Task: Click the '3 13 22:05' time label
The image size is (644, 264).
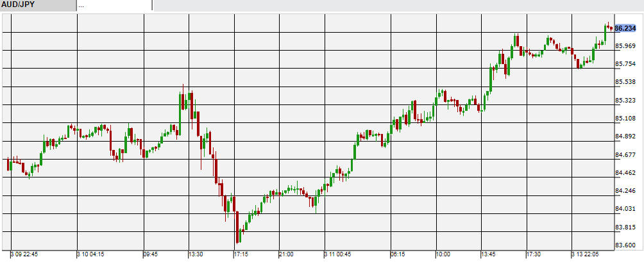Action: click(586, 254)
